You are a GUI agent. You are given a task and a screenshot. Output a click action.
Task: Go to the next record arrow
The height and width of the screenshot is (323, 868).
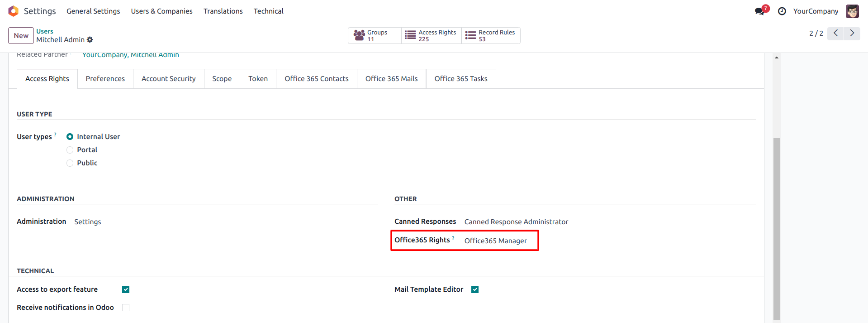coord(852,34)
